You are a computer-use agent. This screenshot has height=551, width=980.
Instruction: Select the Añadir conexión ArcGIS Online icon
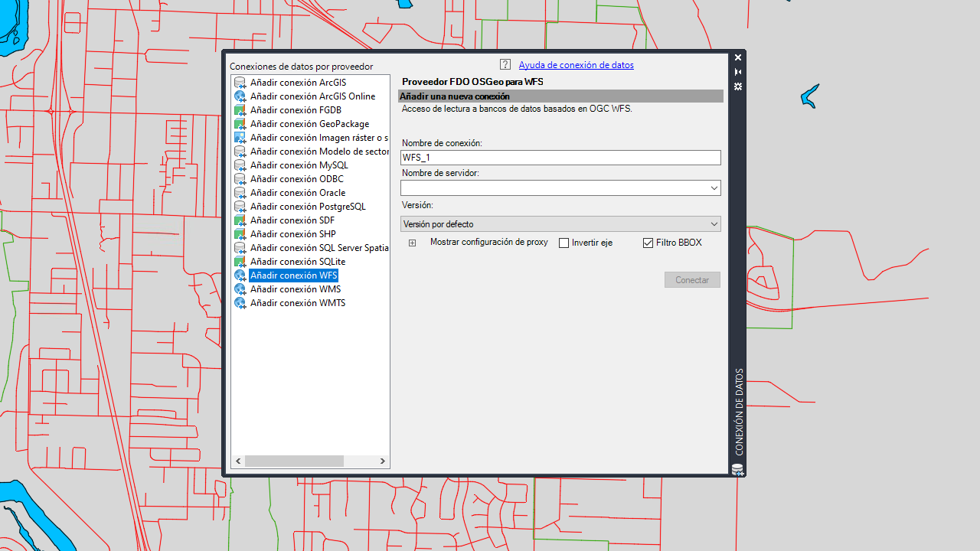240,96
